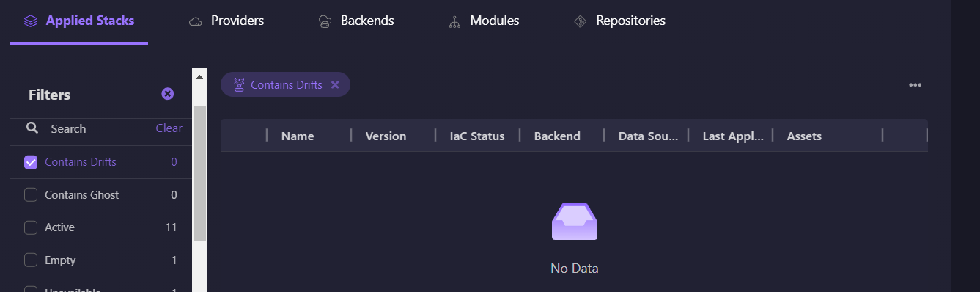Click the No Data inbox icon

point(575,222)
